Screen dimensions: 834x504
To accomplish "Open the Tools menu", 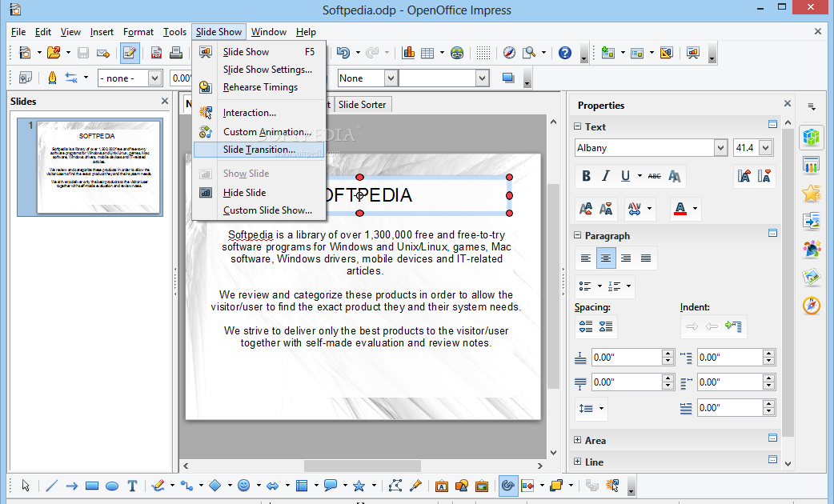I will pyautogui.click(x=174, y=32).
